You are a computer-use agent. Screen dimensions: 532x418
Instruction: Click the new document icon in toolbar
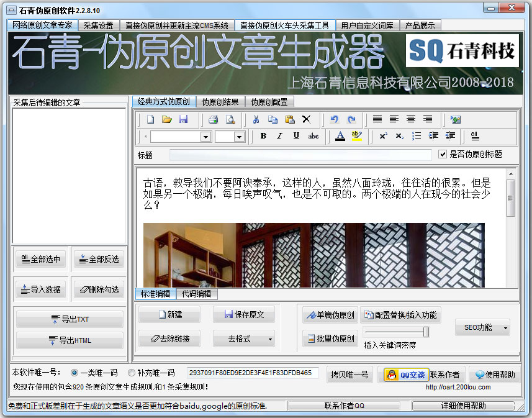click(x=150, y=119)
